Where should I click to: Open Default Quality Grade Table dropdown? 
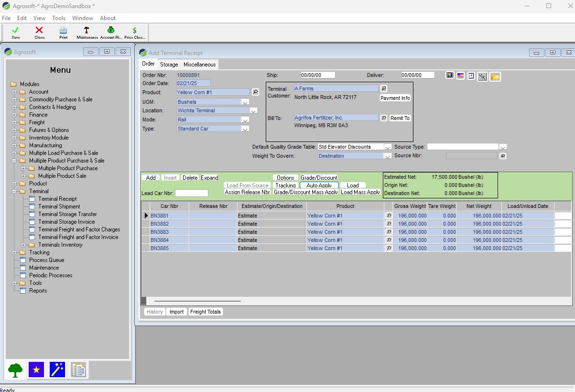coord(388,147)
